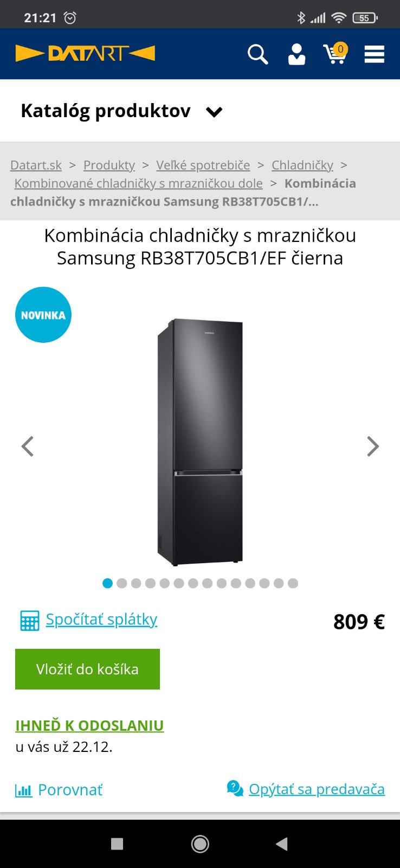Show previous product image arrow

28,446
